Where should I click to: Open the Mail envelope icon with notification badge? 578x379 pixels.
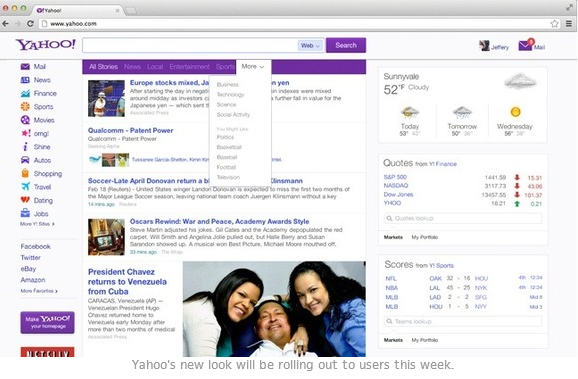point(526,45)
